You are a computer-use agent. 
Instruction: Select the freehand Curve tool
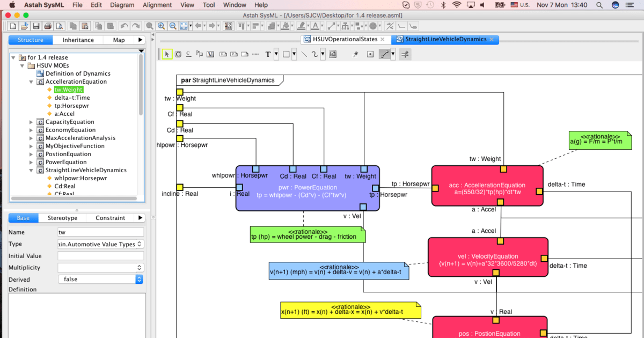pyautogui.click(x=314, y=54)
